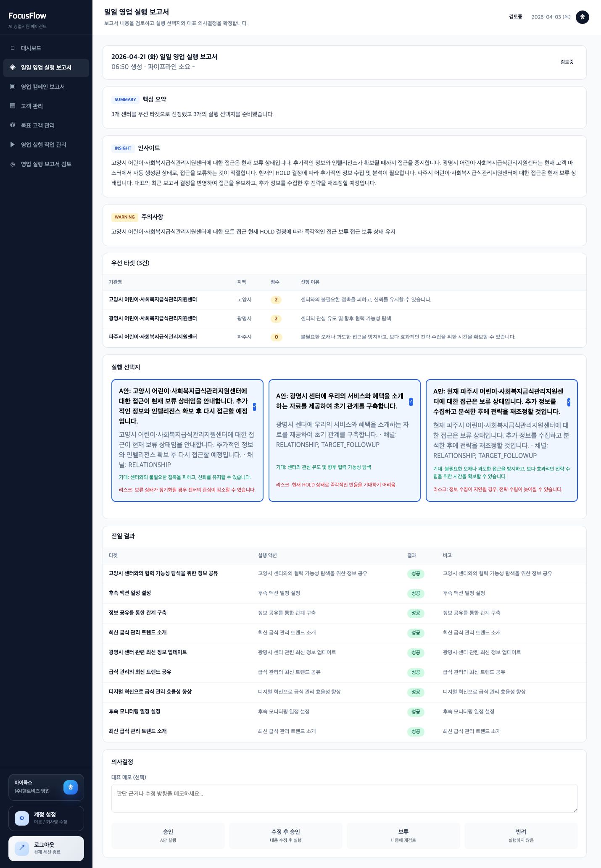
Task: Click the diamond icon for daily sales report
Action: [x=13, y=67]
